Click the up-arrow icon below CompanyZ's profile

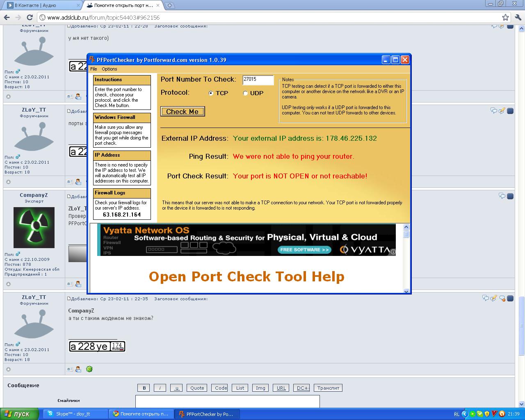pyautogui.click(x=8, y=284)
